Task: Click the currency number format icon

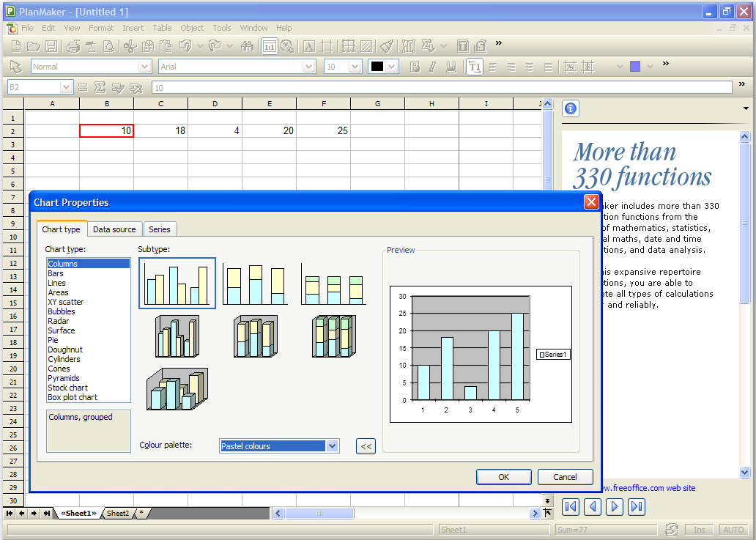Action: pos(588,67)
